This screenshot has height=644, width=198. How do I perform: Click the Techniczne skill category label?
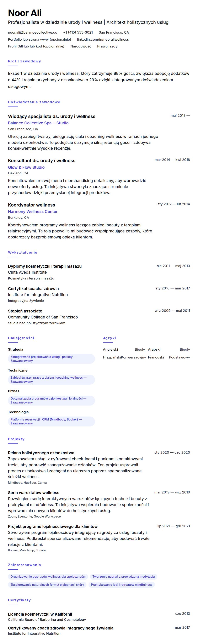(x=18, y=371)
